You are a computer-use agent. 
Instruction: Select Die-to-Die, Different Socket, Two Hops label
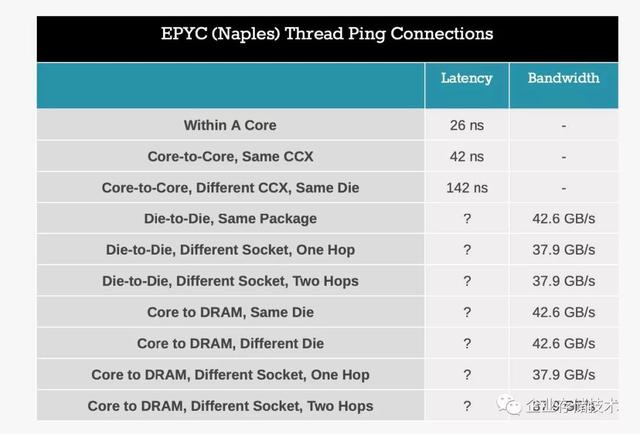click(230, 281)
